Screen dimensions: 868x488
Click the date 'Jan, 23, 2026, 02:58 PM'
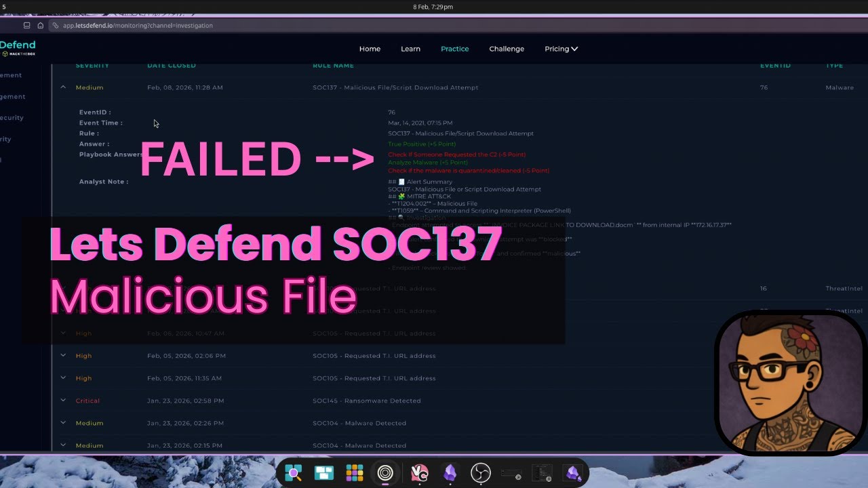click(185, 400)
